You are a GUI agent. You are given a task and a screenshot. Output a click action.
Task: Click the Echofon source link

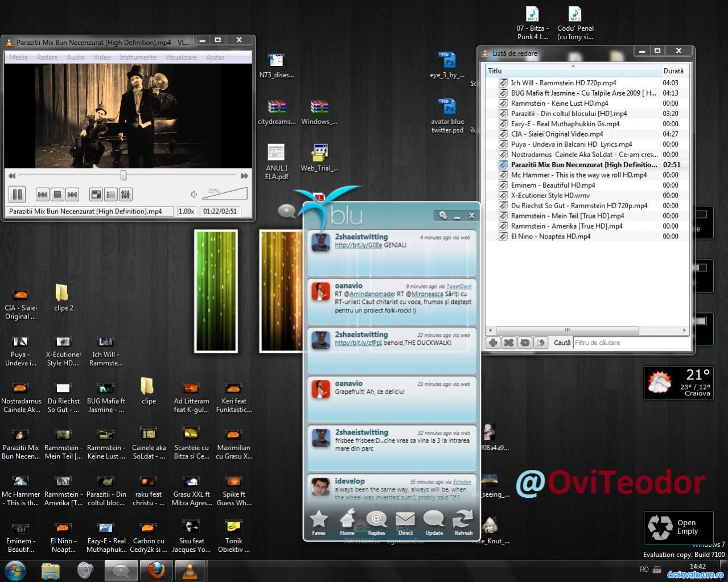click(x=462, y=482)
